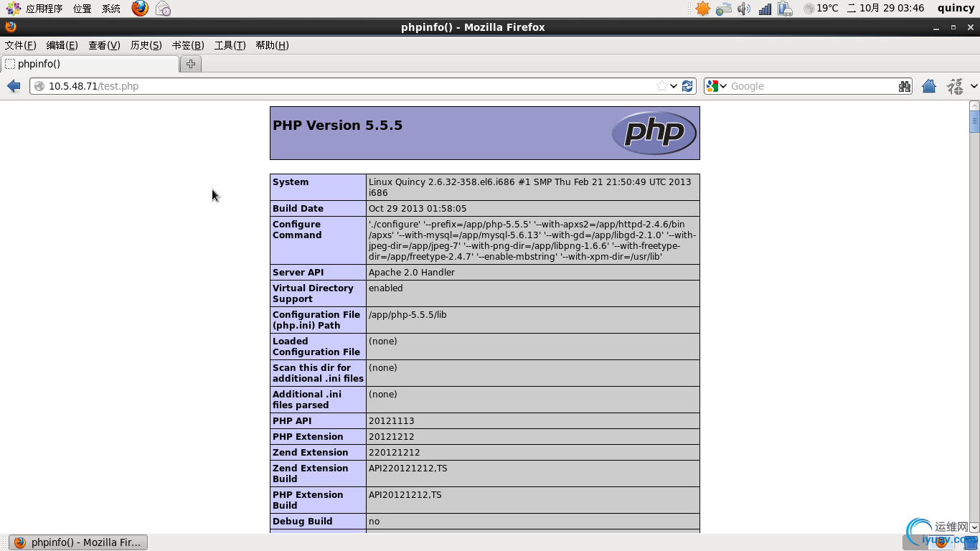Open the URL history dropdown arrow

click(674, 86)
